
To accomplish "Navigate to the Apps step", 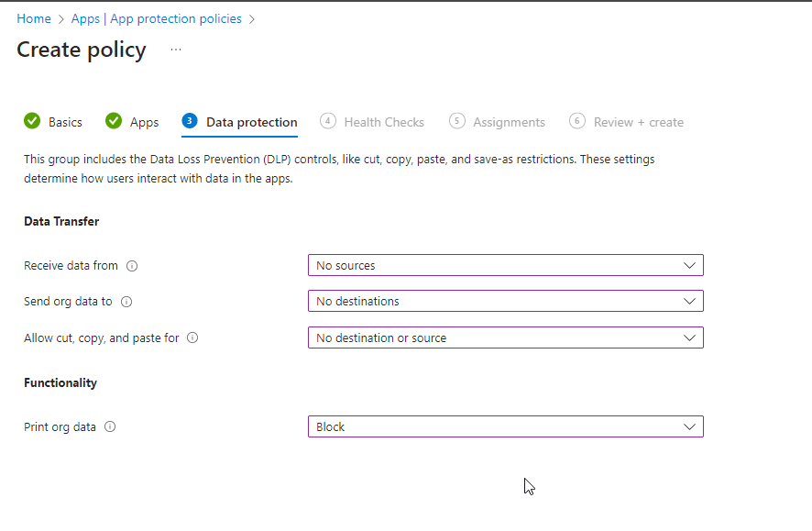I will tap(145, 121).
